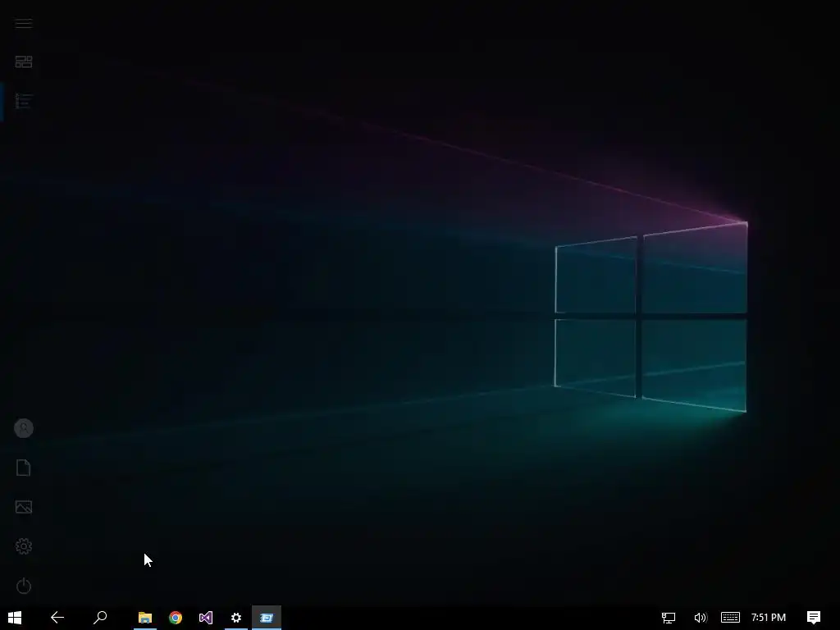
Task: Switch to the active blue app on taskbar
Action: click(x=267, y=618)
